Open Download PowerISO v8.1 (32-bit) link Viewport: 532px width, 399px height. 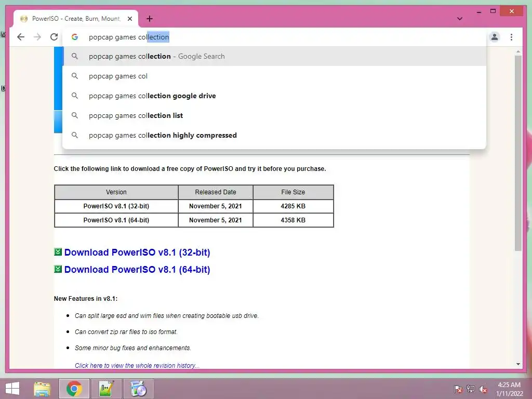[137, 252]
